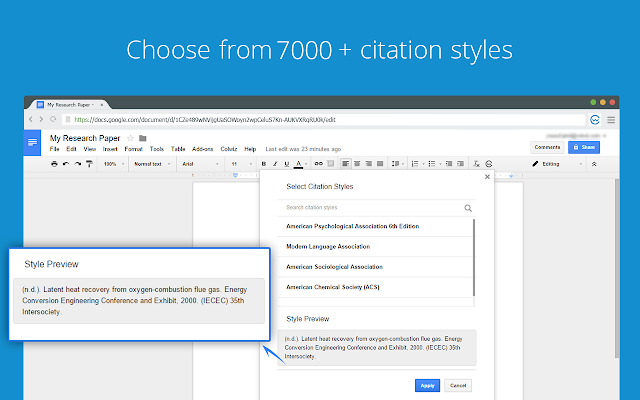Open the Editing mode dropdown
Screen dimensions: 640x400
click(557, 164)
